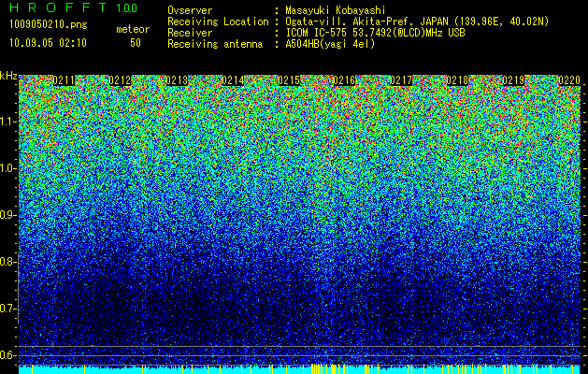Screen dimensions: 588x374
Task: Click A504HB(yagi 4el) antenna text
Action: point(330,44)
